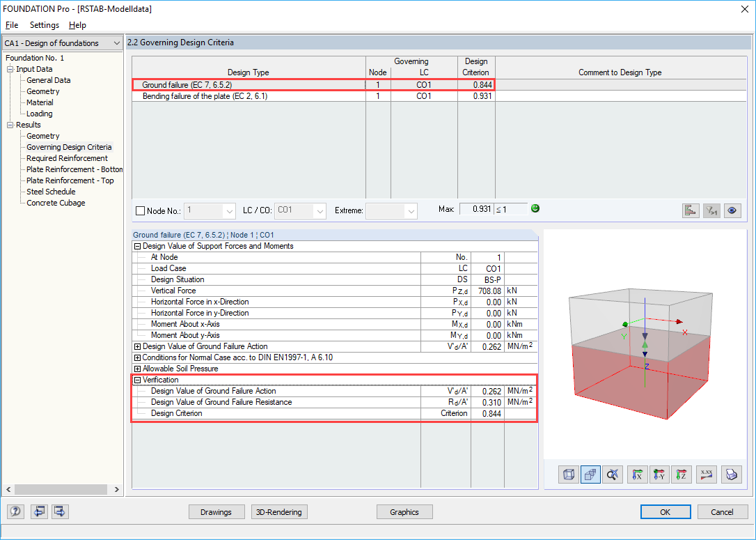
Task: Click the blue eye view-mode icon
Action: coord(732,210)
